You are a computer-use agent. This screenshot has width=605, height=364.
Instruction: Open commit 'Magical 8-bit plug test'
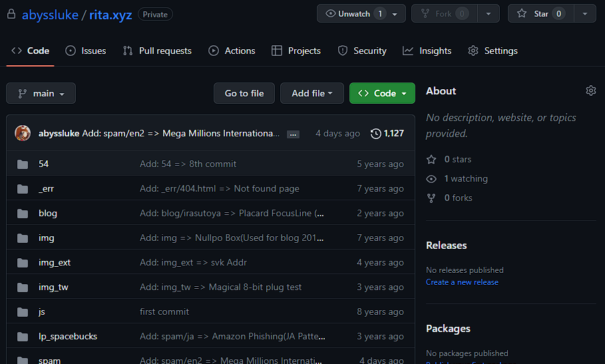pos(221,287)
